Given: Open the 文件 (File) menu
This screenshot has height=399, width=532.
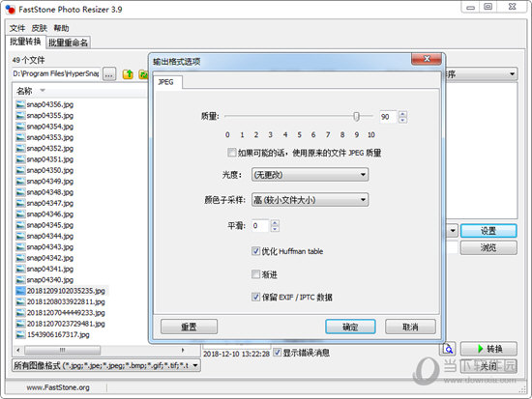Looking at the screenshot, I should click(17, 28).
